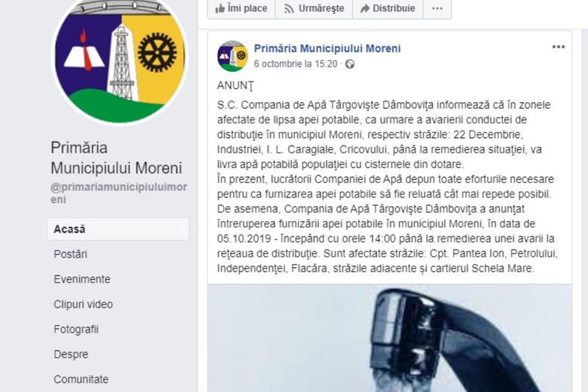Open the page actions three-dots menu
This screenshot has height=392, width=588.
pos(437,8)
